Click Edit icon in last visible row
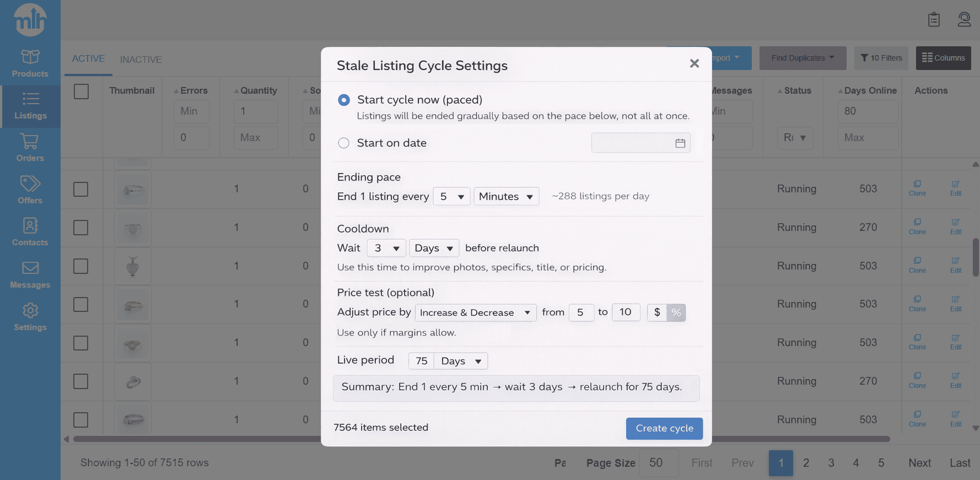The width and height of the screenshot is (980, 480). pos(955,419)
